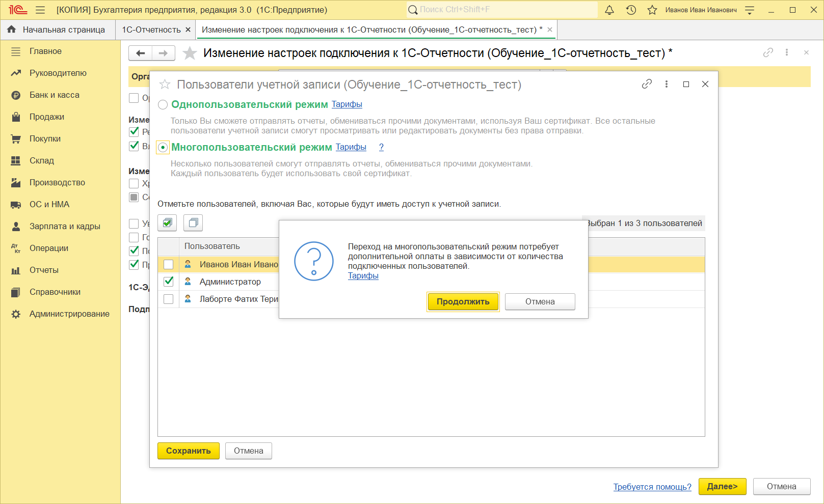824x504 pixels.
Task: Open the Операции section
Action: point(49,248)
